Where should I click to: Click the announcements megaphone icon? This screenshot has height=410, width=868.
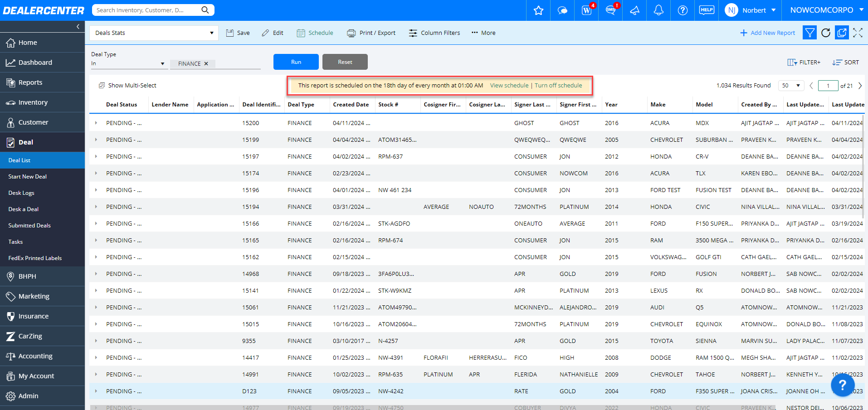635,10
